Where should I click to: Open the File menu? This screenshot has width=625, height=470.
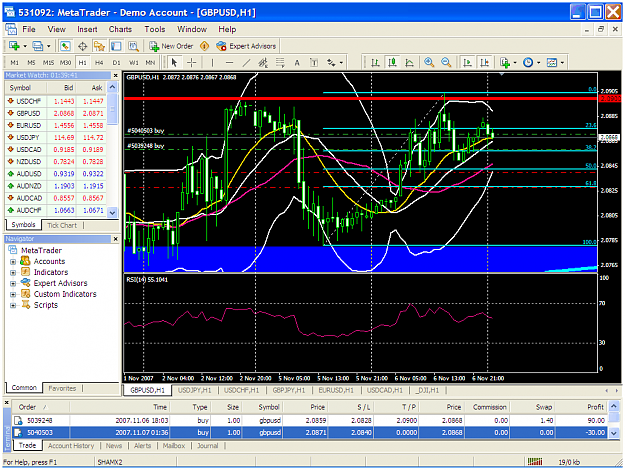(29, 29)
